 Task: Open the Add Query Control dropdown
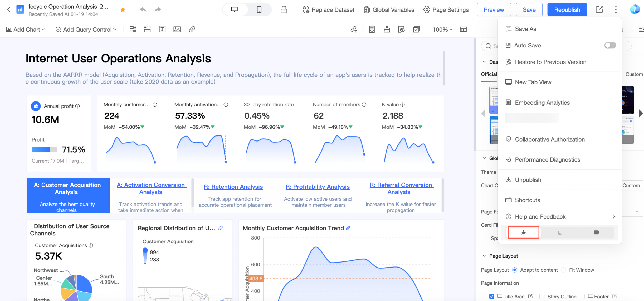point(86,30)
